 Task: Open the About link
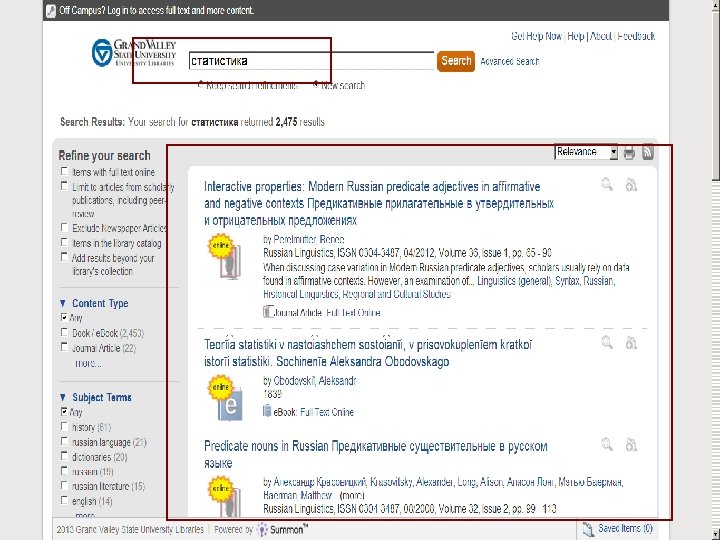coord(601,36)
